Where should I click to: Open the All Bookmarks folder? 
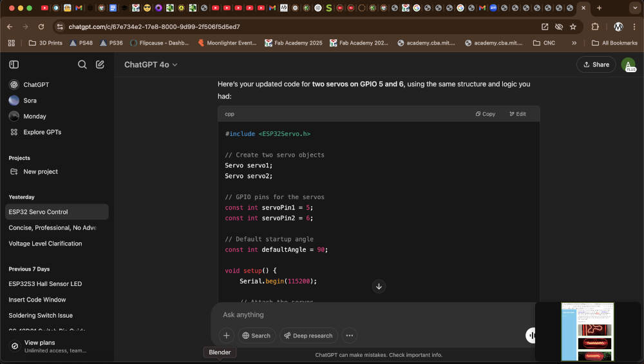point(614,43)
